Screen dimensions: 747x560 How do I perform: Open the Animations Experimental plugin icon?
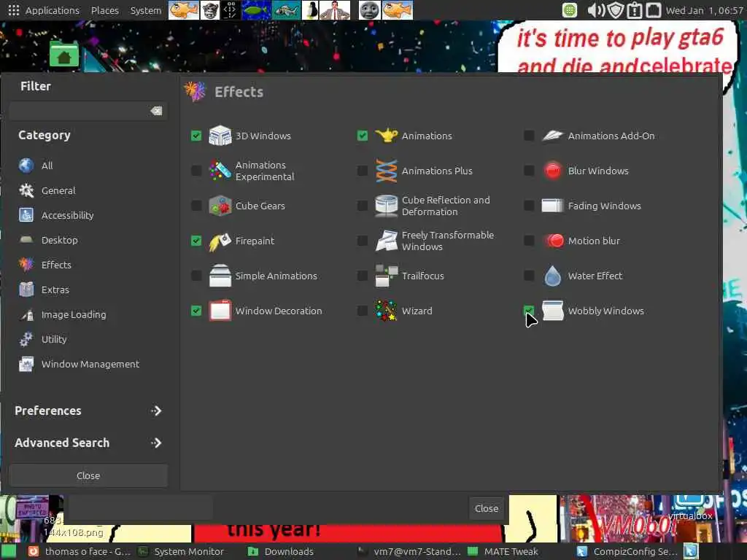point(220,171)
